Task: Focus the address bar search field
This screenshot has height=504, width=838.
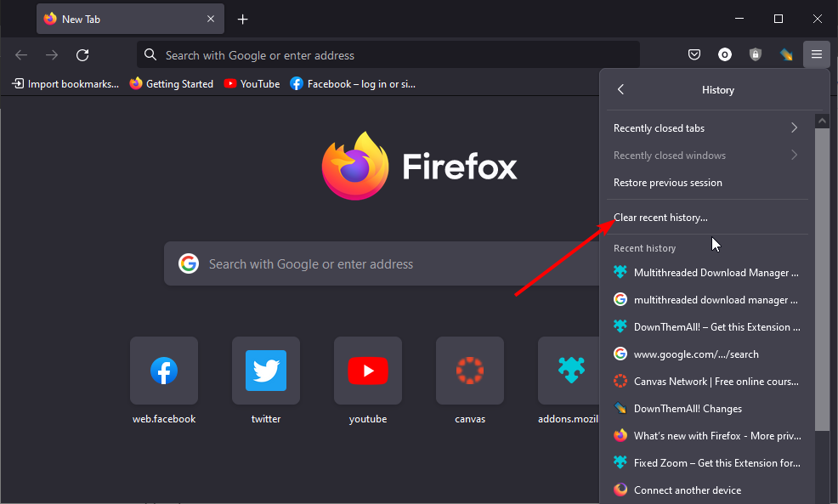Action: tap(388, 55)
